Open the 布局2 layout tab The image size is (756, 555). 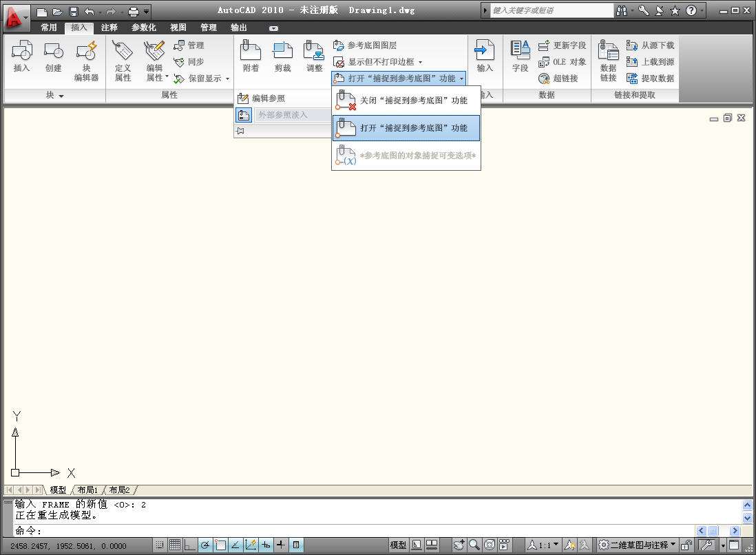point(119,490)
